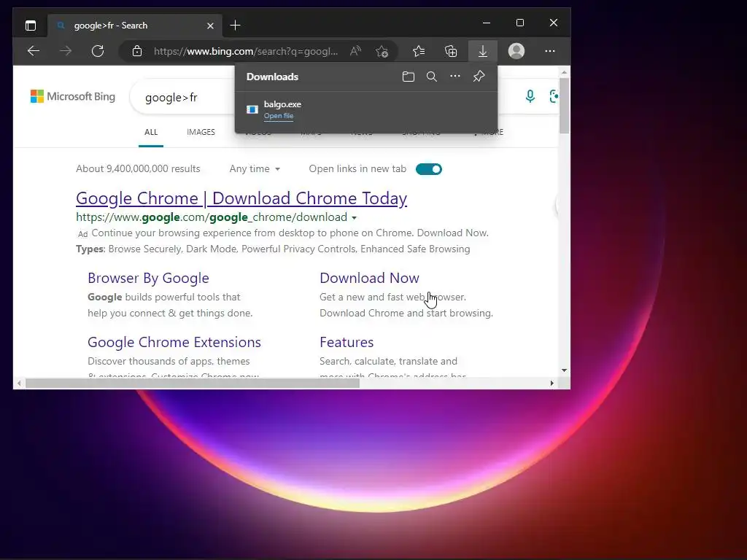Viewport: 747px width, 560px height.
Task: Open Browser By Google link
Action: pos(148,278)
